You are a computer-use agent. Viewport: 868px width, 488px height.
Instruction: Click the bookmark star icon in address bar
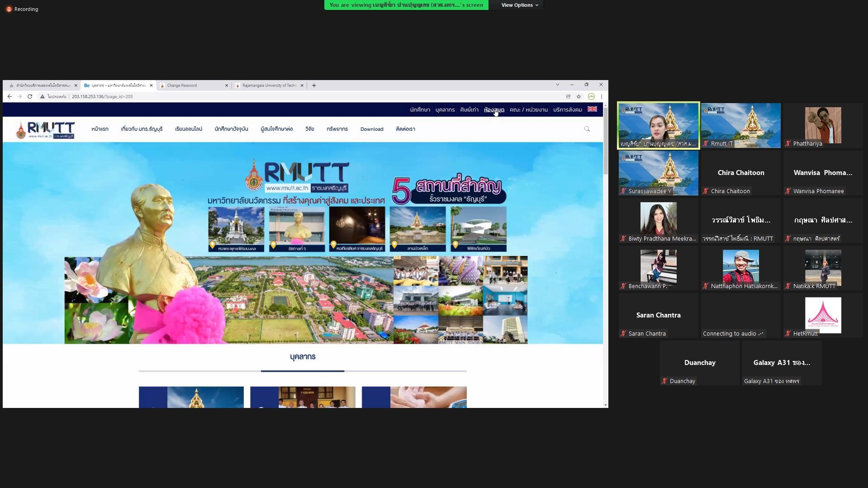point(579,96)
